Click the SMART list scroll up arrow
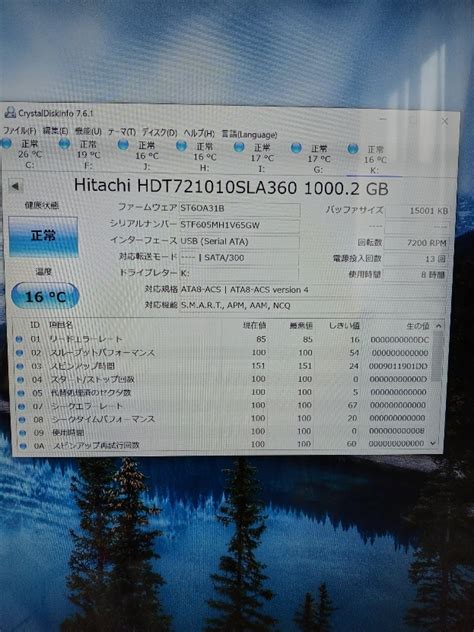Image resolution: width=474 pixels, height=632 pixels. pyautogui.click(x=439, y=326)
